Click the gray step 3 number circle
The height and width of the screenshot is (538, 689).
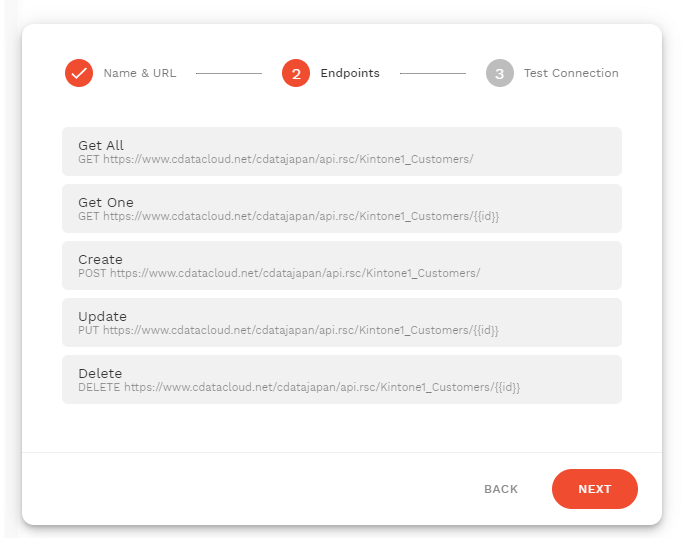[499, 73]
